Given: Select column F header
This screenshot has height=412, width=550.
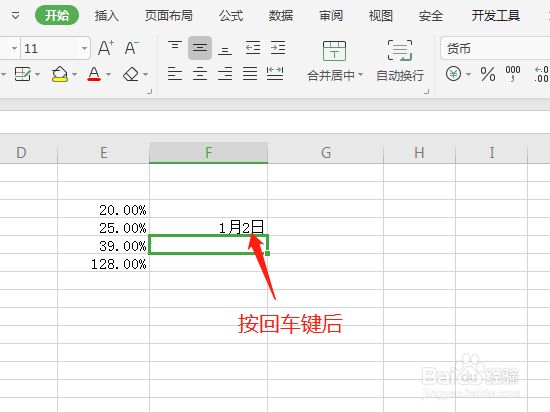Looking at the screenshot, I should click(x=208, y=153).
